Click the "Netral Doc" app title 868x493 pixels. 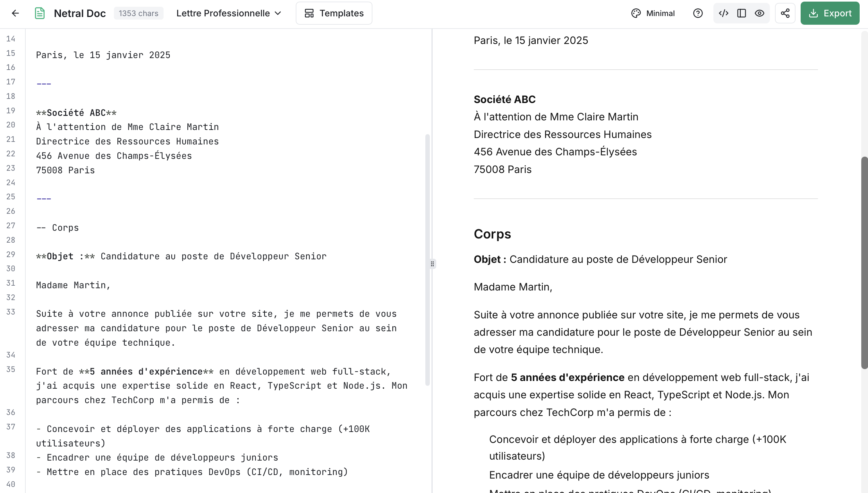pos(80,13)
